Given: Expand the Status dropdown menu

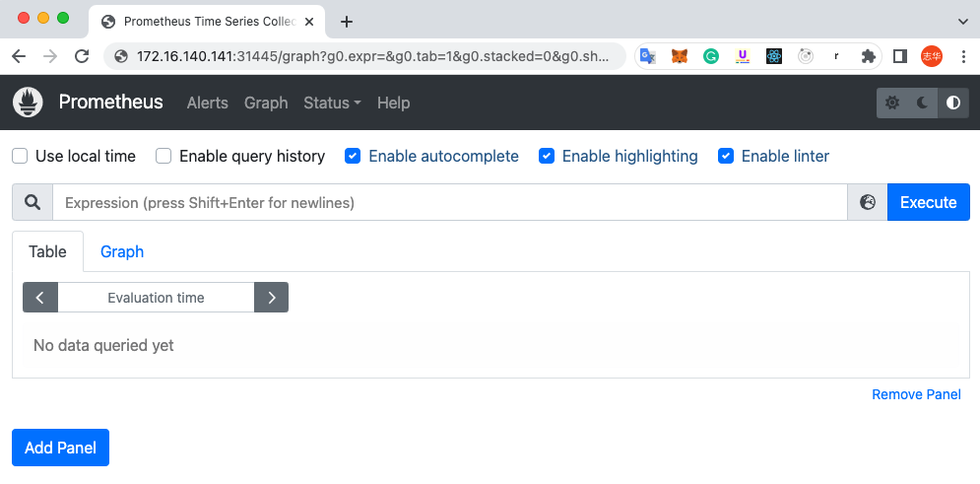Looking at the screenshot, I should coord(332,103).
